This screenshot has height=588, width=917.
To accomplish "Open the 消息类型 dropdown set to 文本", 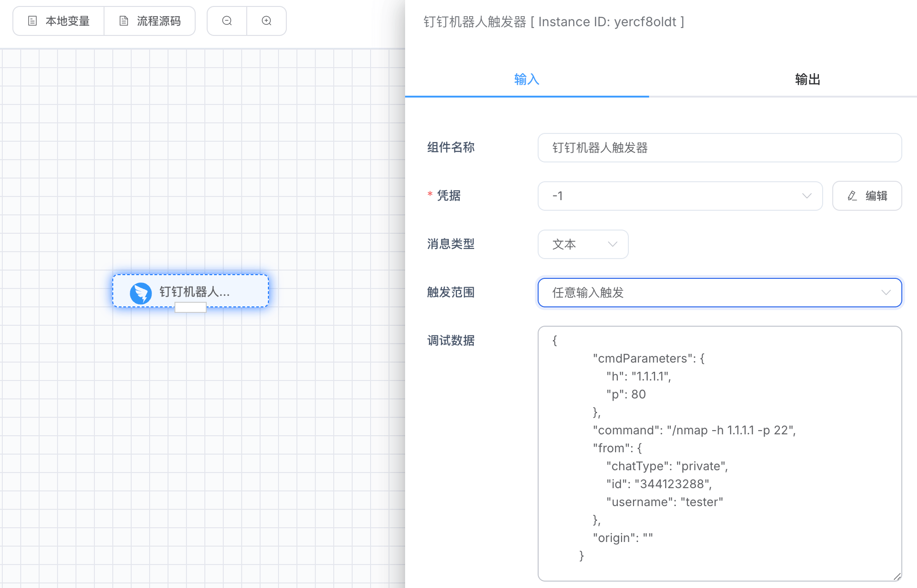I will click(x=583, y=244).
